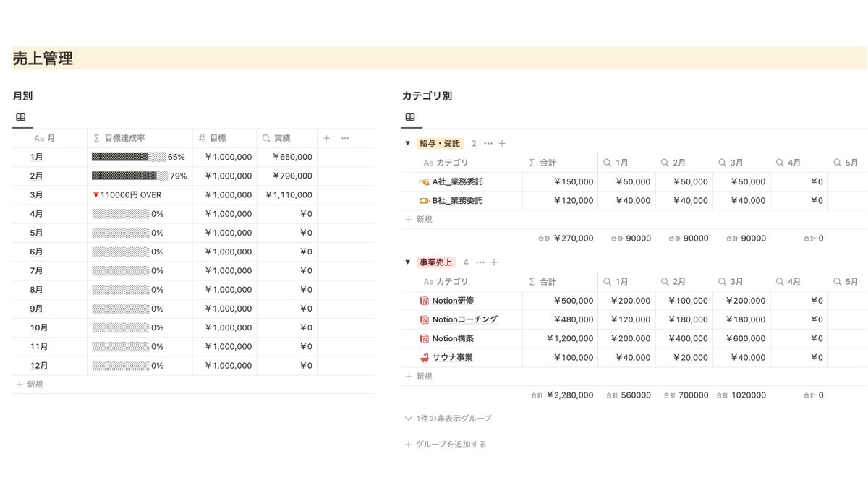The image size is (868, 485).
Task: Click the ¥790,000 実績 cell
Action: [286, 176]
